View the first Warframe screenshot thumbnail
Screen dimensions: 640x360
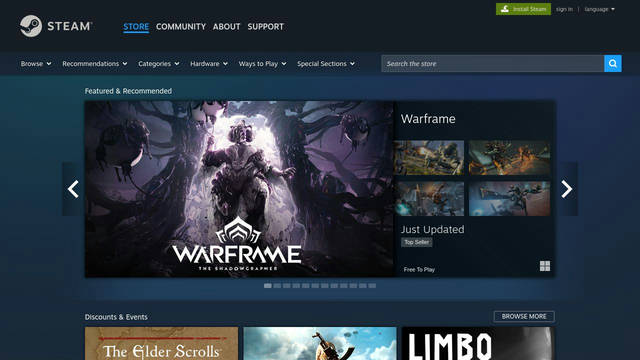point(429,158)
